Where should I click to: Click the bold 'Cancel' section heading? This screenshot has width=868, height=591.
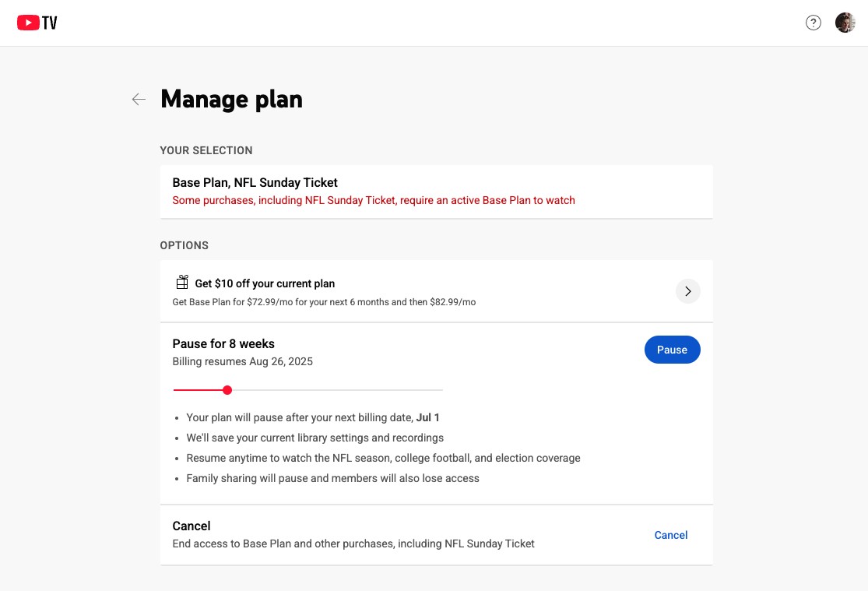[192, 526]
